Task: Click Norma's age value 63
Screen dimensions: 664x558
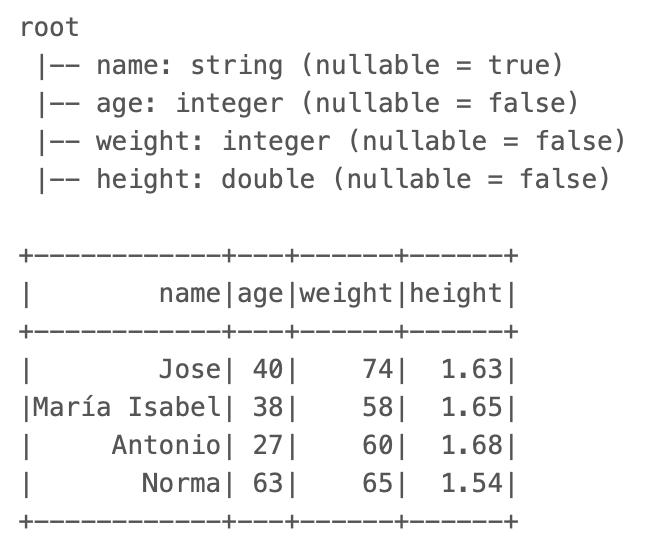Action: pos(267,483)
